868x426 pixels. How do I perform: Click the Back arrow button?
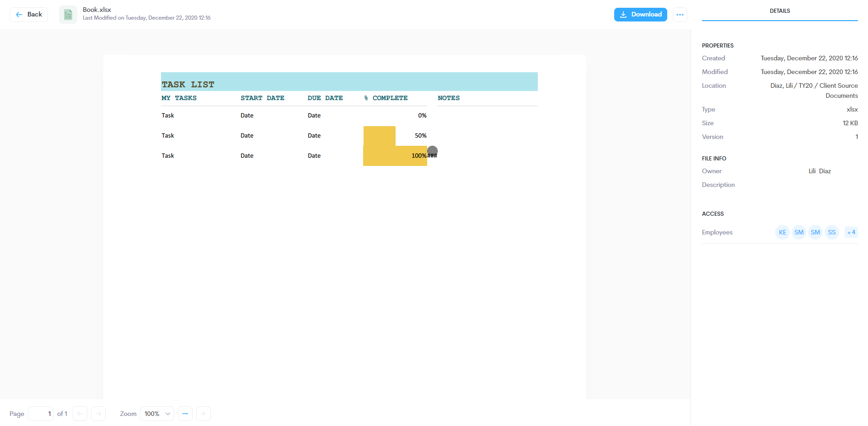tap(29, 15)
